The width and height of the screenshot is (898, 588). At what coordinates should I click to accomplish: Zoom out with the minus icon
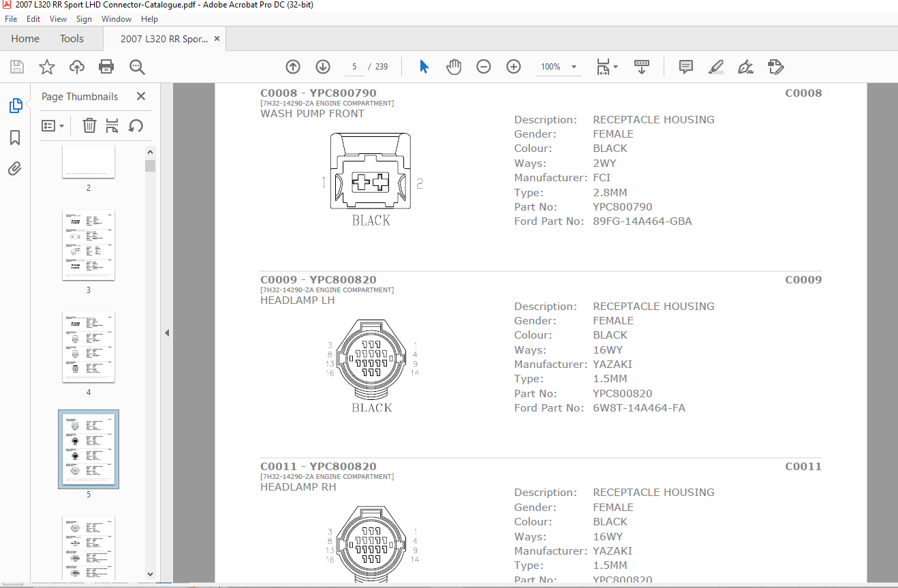pos(484,67)
